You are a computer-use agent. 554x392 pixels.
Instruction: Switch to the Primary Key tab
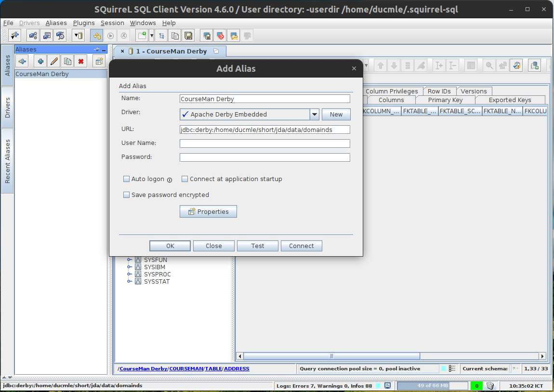445,100
